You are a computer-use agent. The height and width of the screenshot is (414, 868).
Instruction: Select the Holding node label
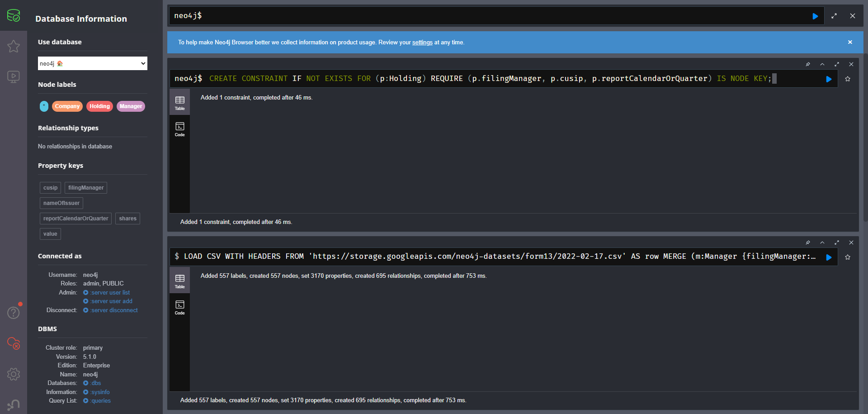tap(99, 106)
